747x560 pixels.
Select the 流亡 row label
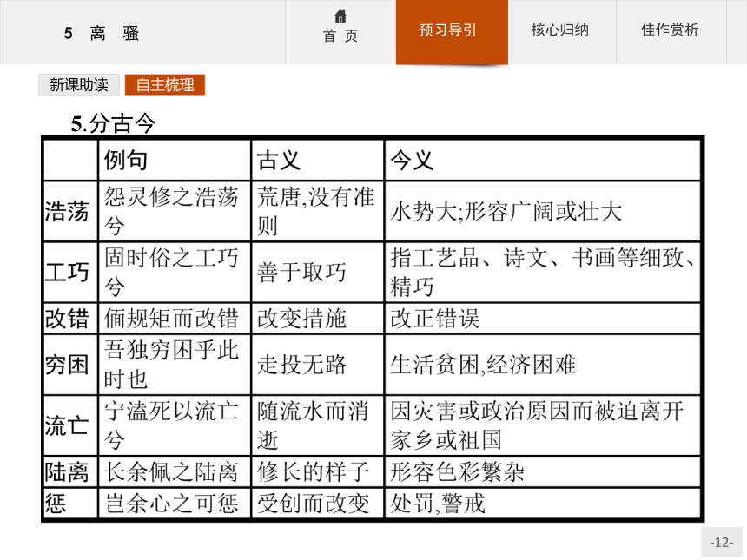click(x=67, y=425)
